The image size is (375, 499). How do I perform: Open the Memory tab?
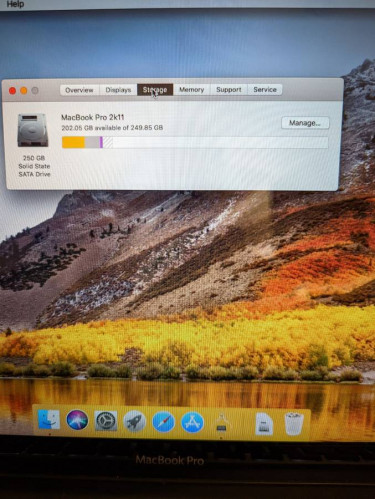(192, 90)
